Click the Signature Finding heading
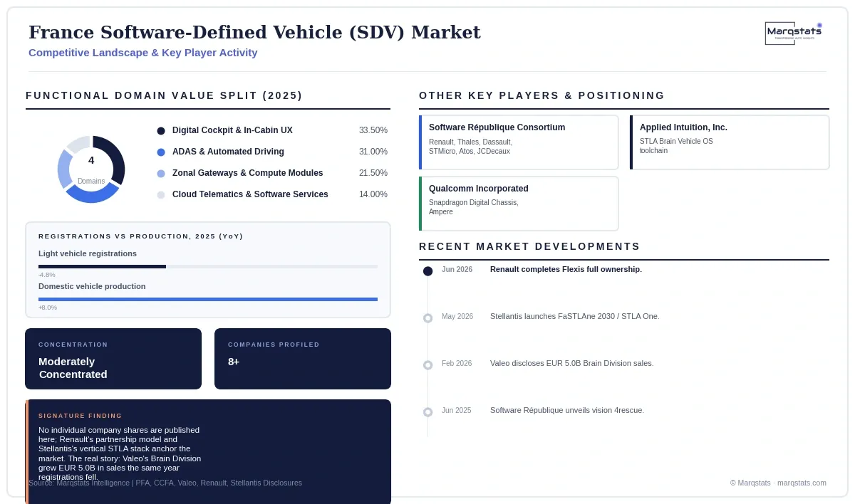The image size is (855, 504). pyautogui.click(x=81, y=416)
